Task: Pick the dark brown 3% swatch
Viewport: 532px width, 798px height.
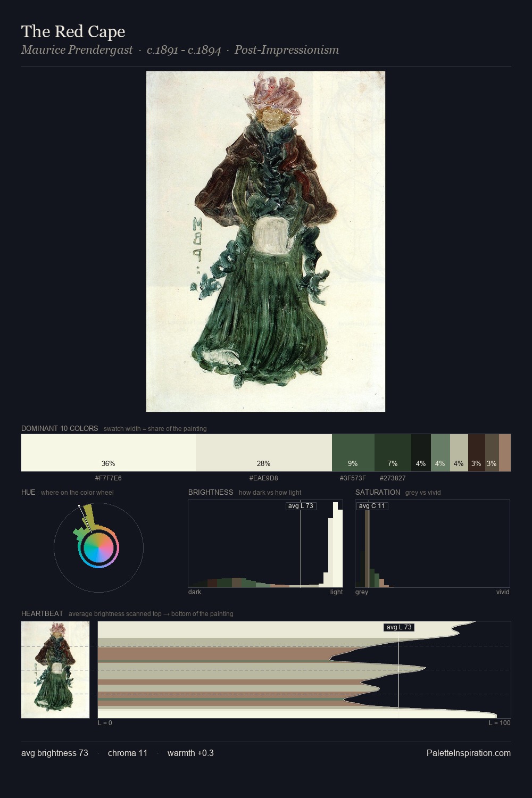Action: [477, 453]
